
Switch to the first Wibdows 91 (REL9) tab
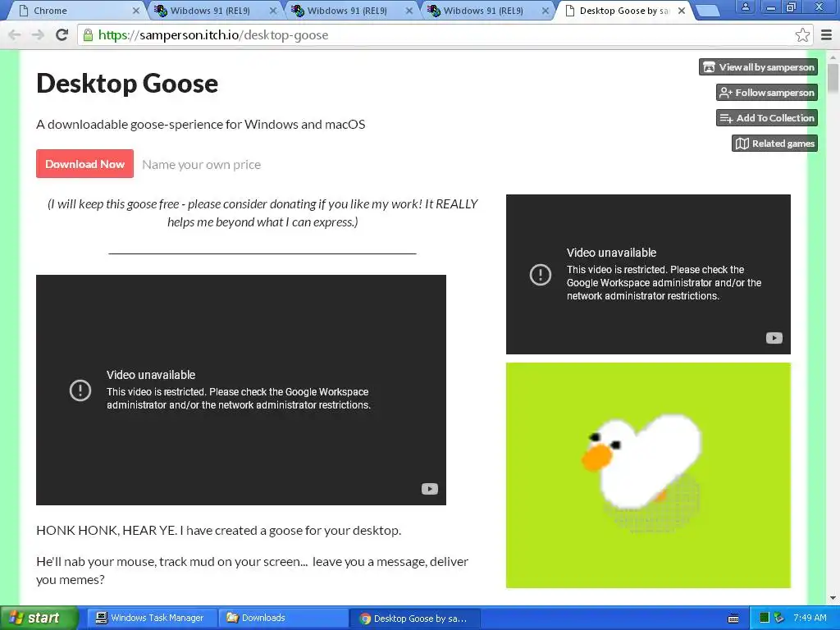pos(210,11)
